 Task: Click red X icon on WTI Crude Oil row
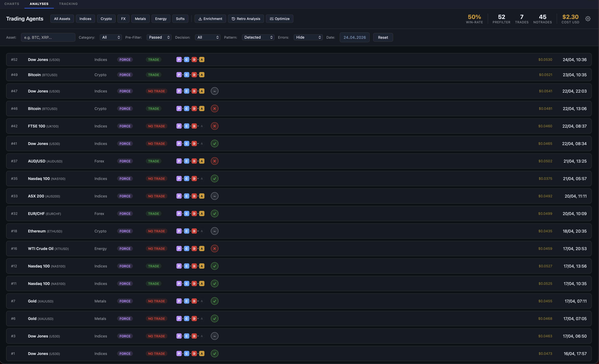pyautogui.click(x=214, y=249)
